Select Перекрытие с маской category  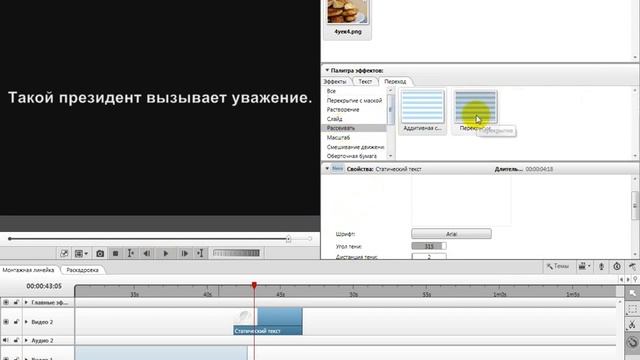click(354, 100)
